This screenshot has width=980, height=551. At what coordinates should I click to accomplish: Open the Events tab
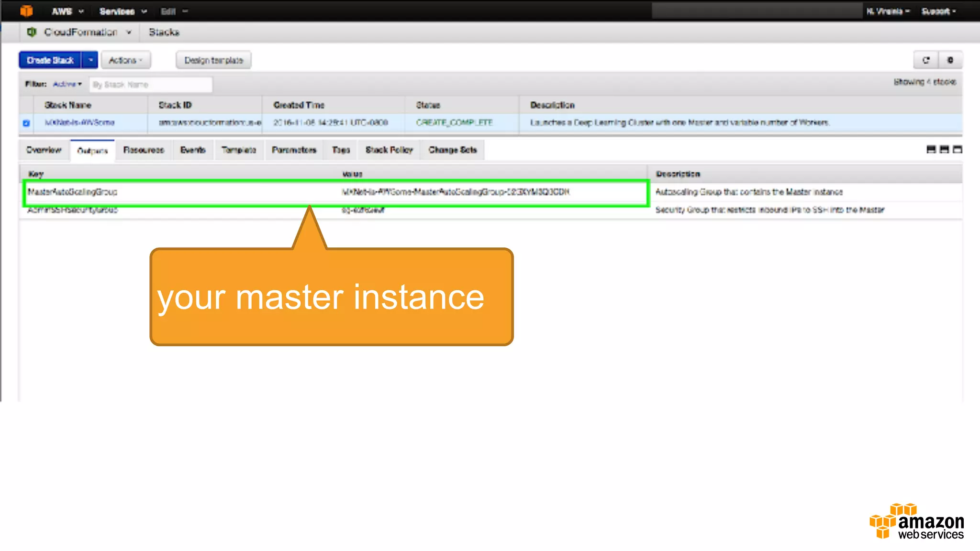[x=193, y=150]
